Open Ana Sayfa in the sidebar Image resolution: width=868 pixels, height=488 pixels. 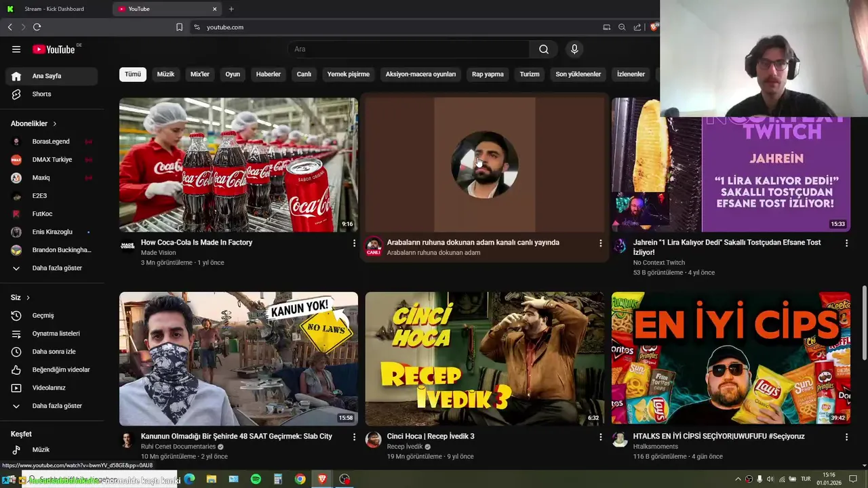point(52,76)
